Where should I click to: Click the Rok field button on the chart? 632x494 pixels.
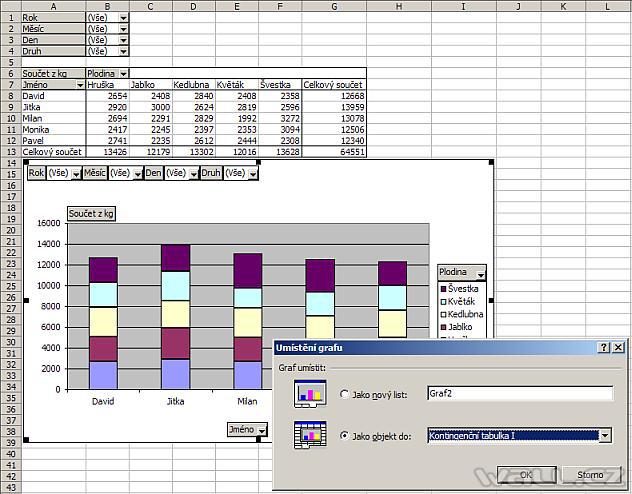pos(36,173)
